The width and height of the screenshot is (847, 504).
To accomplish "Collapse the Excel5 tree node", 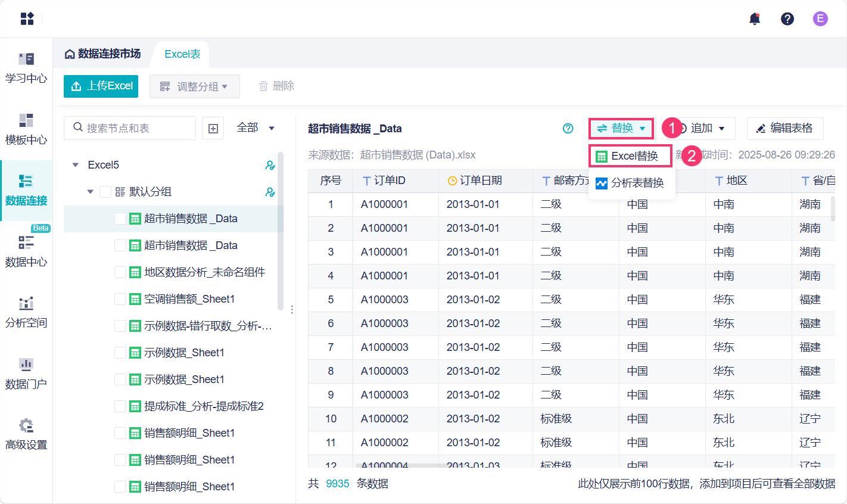I will pyautogui.click(x=76, y=165).
